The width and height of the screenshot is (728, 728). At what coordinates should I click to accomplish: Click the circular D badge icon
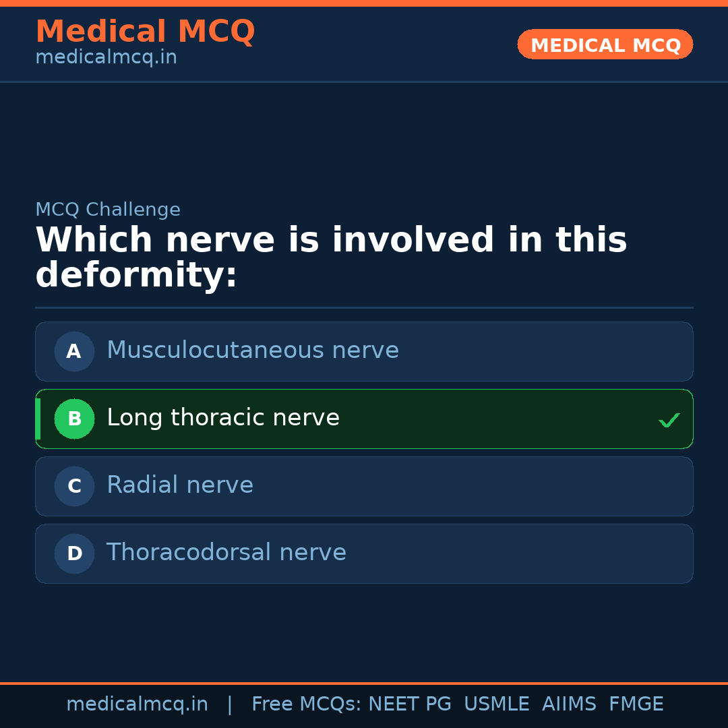point(74,553)
